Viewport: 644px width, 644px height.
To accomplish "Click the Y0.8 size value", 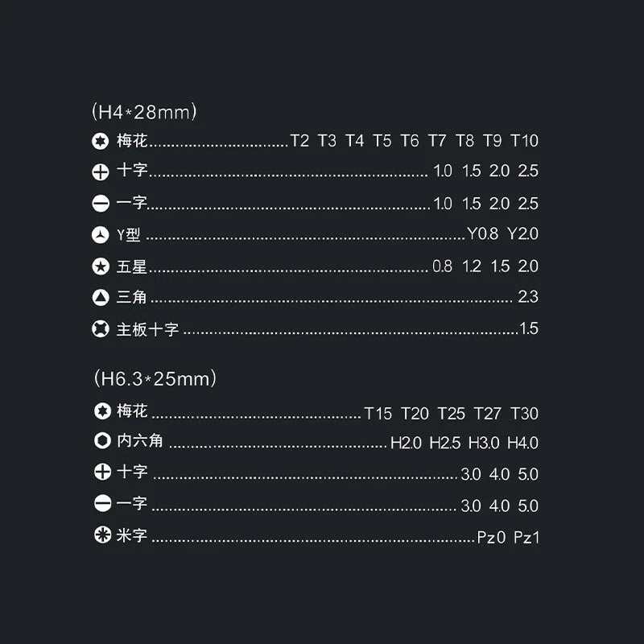I will click(x=483, y=234).
